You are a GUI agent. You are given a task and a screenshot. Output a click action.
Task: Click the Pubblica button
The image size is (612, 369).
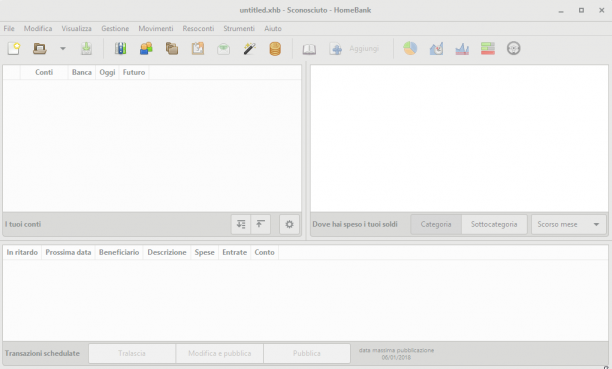307,353
